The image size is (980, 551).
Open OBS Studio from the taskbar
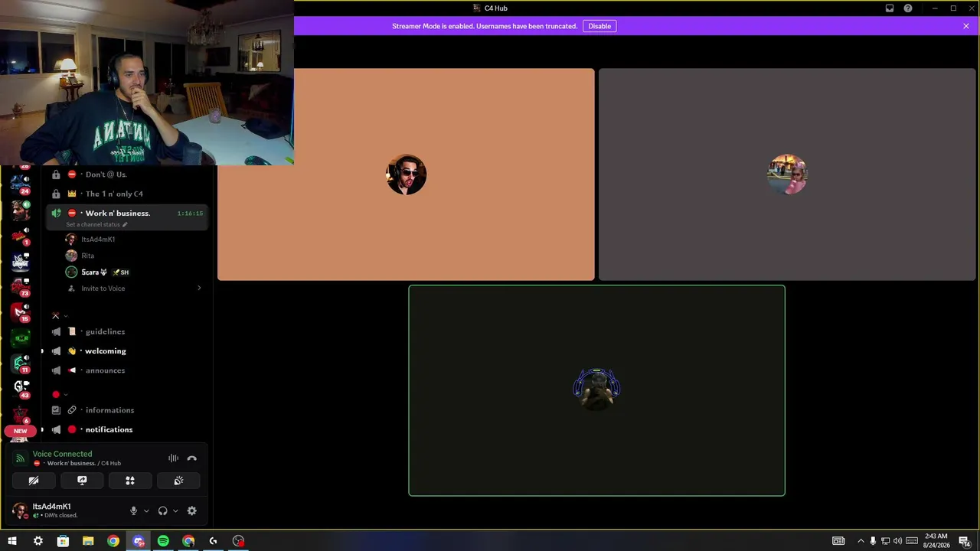click(x=239, y=541)
